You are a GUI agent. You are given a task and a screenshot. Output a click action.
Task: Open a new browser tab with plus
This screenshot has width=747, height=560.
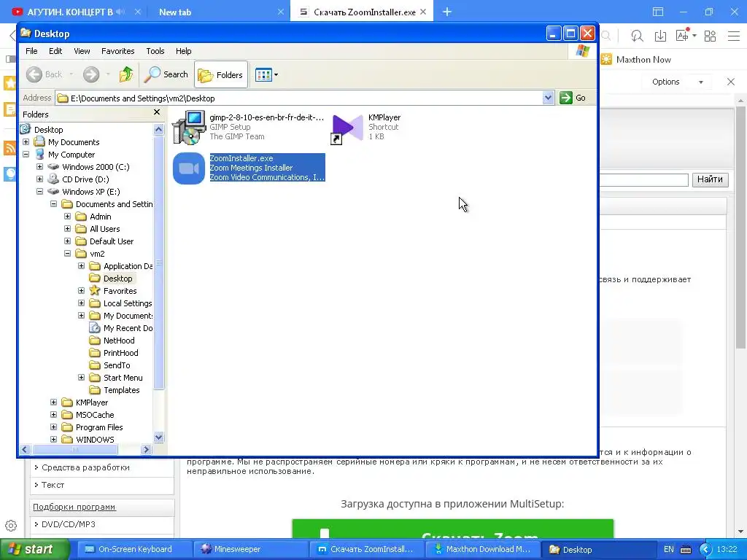pyautogui.click(x=447, y=12)
